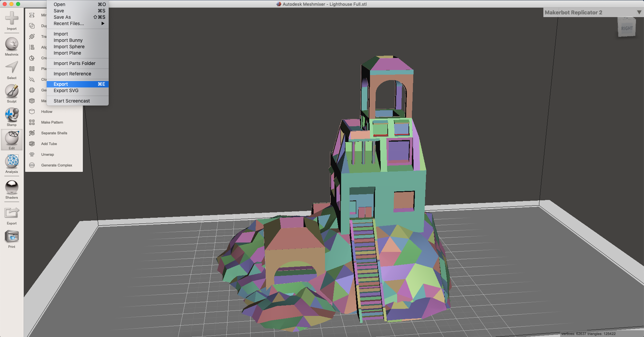644x337 pixels.
Task: Click the Export sidebar icon
Action: (12, 215)
